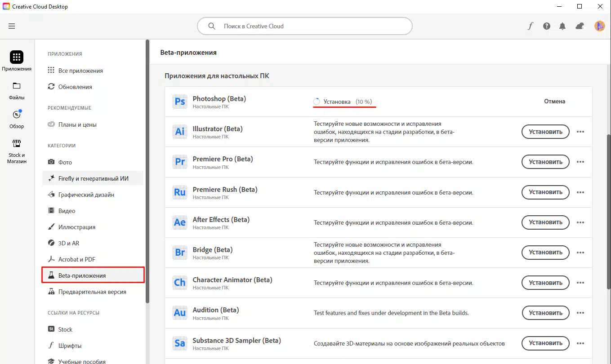Click the Photoshop install progress spinner

317,102
